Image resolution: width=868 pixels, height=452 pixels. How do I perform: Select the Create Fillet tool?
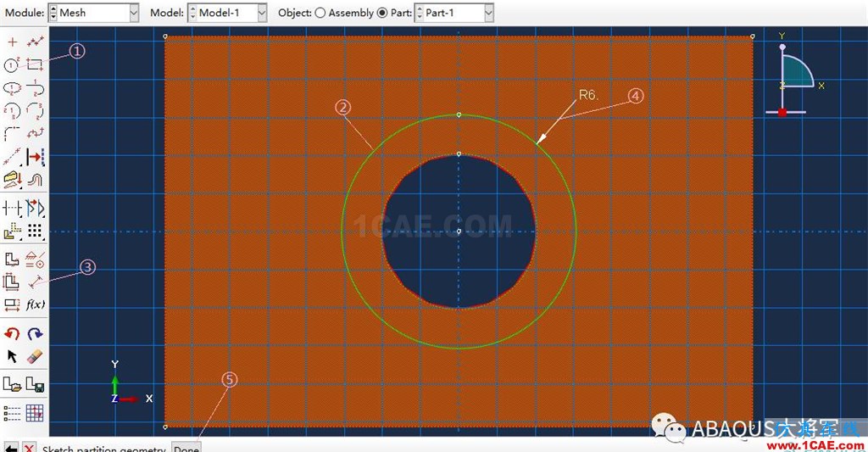[12, 133]
